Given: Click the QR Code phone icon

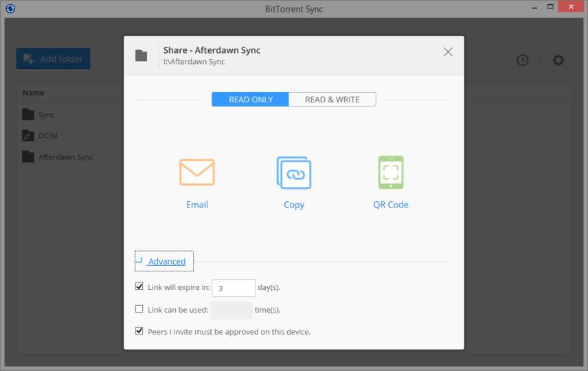Looking at the screenshot, I should click(x=391, y=172).
